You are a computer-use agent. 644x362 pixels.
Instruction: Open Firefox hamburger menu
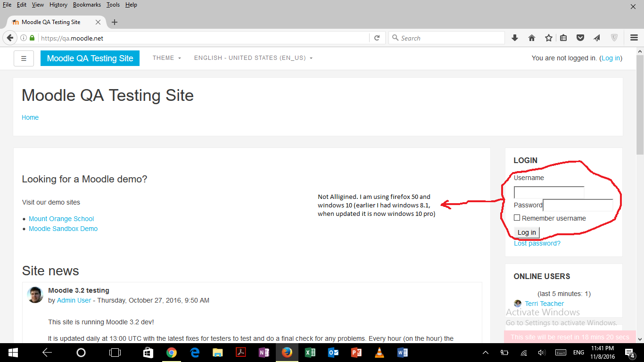click(x=634, y=38)
